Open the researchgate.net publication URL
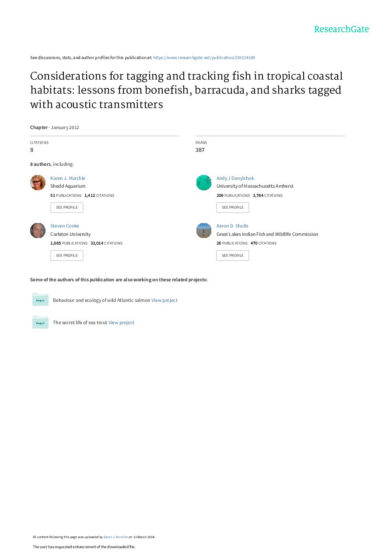 204,58
